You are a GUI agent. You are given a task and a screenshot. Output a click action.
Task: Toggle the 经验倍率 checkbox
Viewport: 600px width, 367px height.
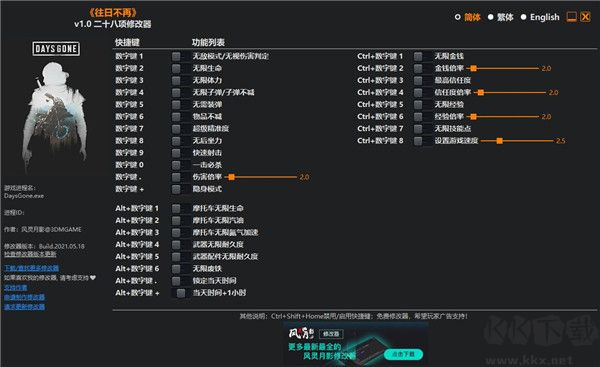pyautogui.click(x=418, y=117)
